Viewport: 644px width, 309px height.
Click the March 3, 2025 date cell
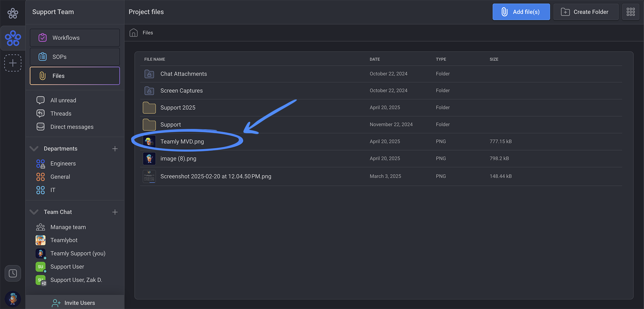[385, 176]
